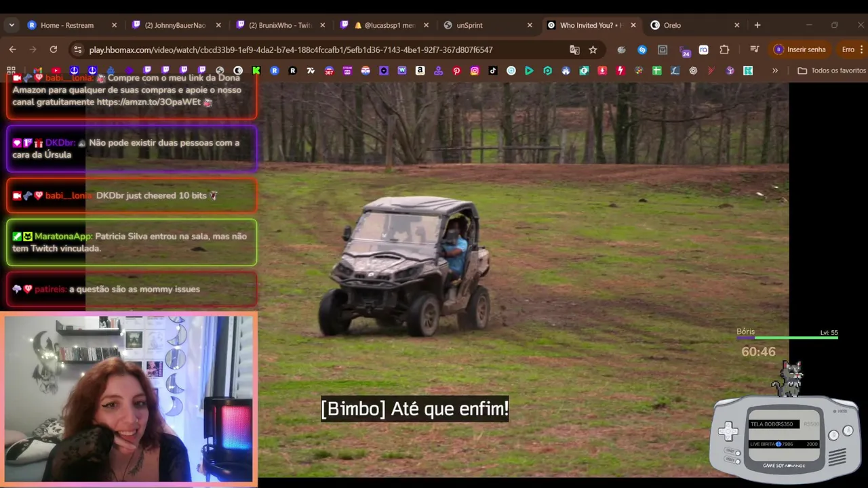868x488 pixels.
Task: Open the ChatGPT bookmark
Action: click(x=693, y=70)
